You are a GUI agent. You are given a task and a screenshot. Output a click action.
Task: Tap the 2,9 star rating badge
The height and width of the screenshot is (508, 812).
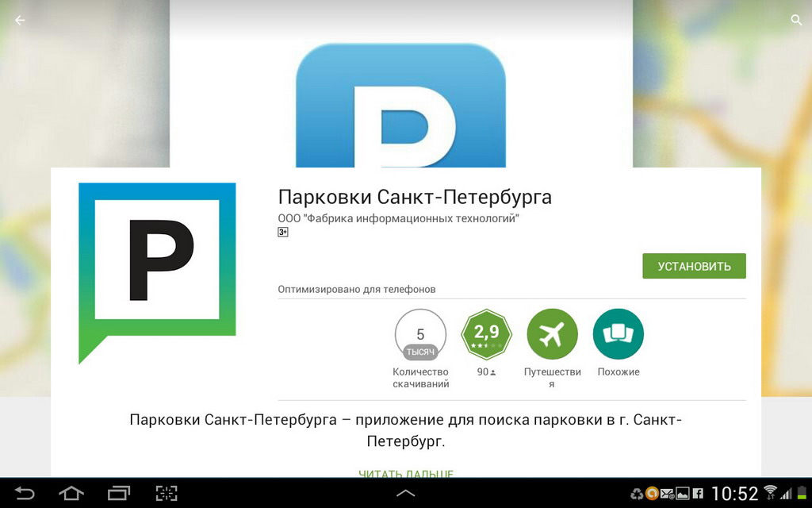coord(486,333)
